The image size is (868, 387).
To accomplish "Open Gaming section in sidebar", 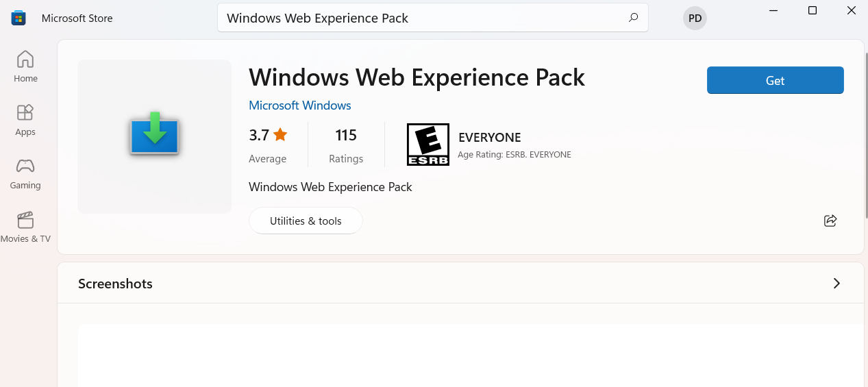I will click(x=25, y=173).
